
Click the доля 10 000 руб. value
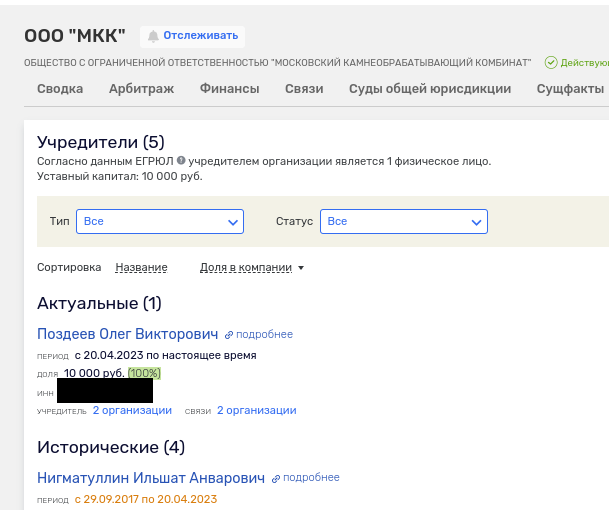coord(94,373)
